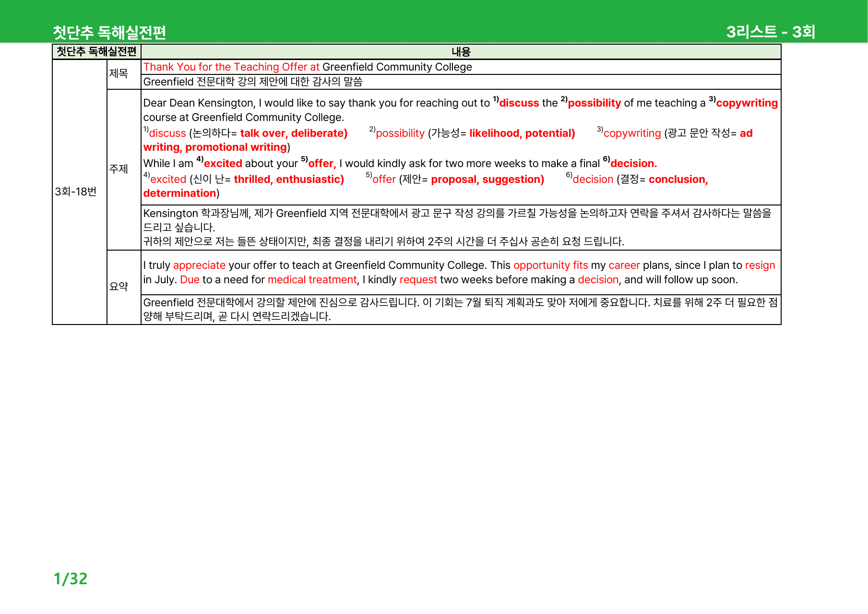Select the 내용 column header cell
868x614 pixels.
point(461,52)
